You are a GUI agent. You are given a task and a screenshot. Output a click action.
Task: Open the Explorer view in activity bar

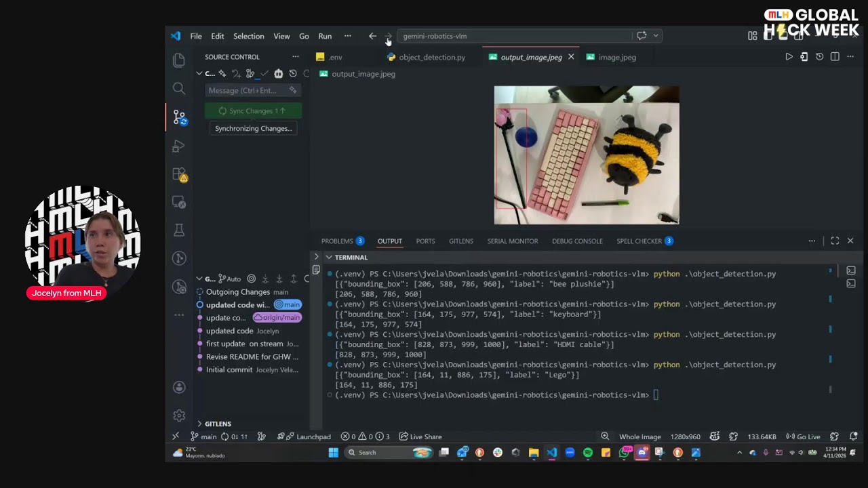pyautogui.click(x=179, y=60)
